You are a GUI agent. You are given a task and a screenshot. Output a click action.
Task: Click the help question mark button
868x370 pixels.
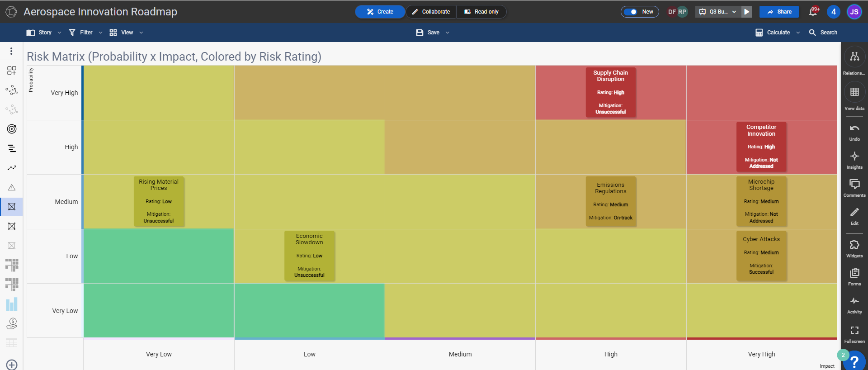[x=854, y=361]
